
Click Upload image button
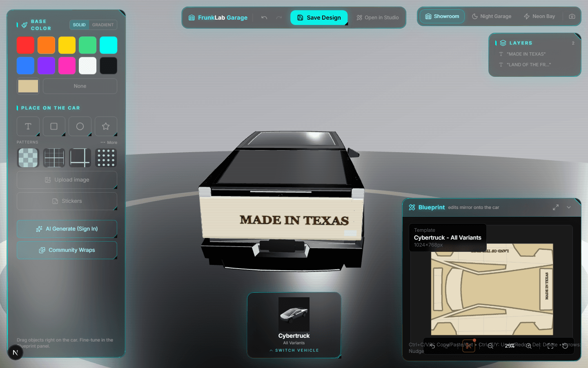(x=67, y=180)
